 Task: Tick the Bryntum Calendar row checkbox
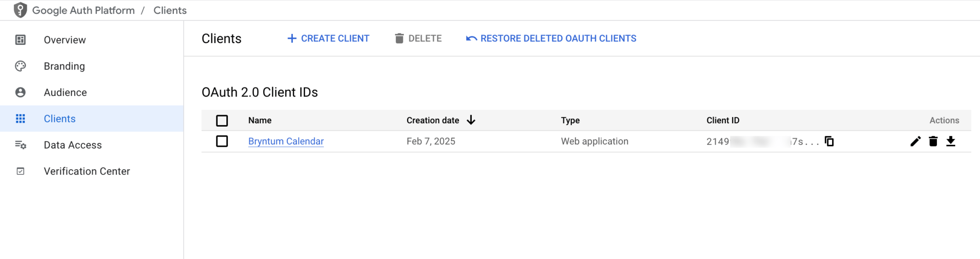coord(222,141)
